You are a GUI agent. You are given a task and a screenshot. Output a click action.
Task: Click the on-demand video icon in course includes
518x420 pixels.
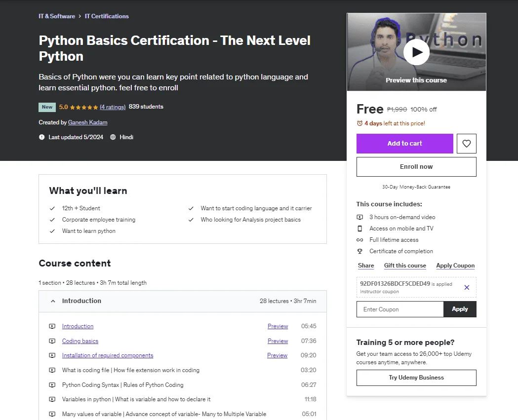coord(360,217)
